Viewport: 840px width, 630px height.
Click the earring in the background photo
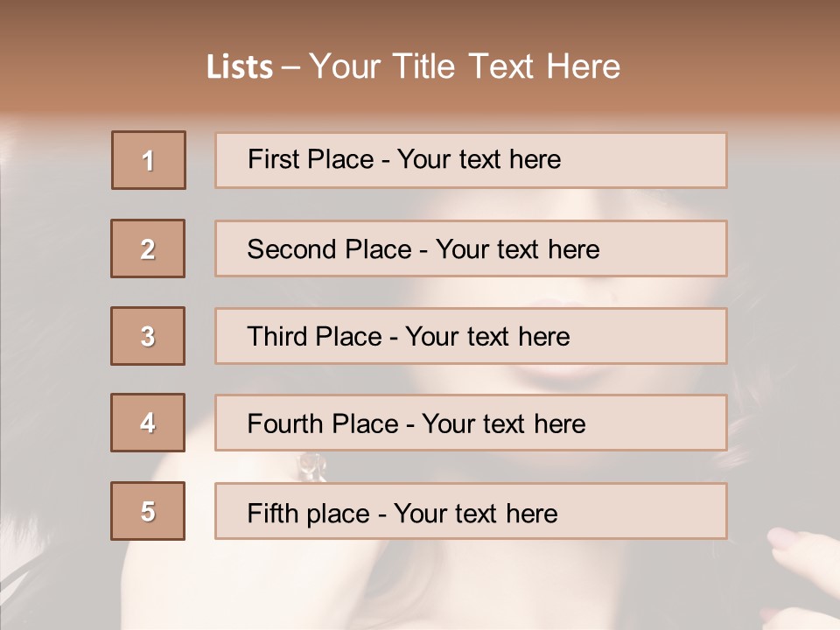pos(311,465)
